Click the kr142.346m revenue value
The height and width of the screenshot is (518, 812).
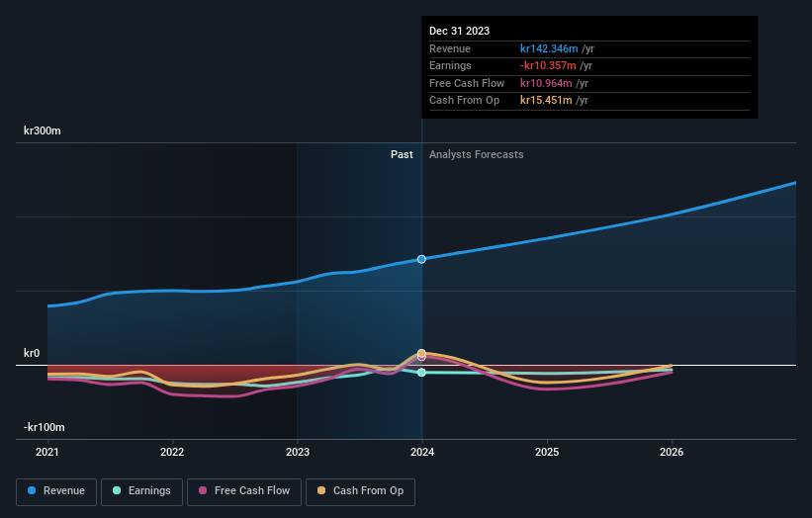click(x=549, y=48)
